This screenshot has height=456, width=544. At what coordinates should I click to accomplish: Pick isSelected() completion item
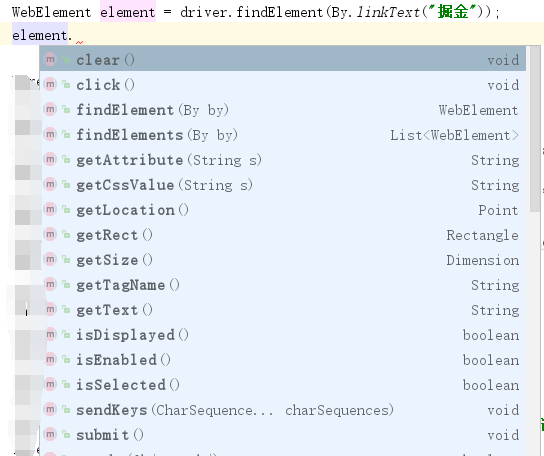[x=283, y=385]
